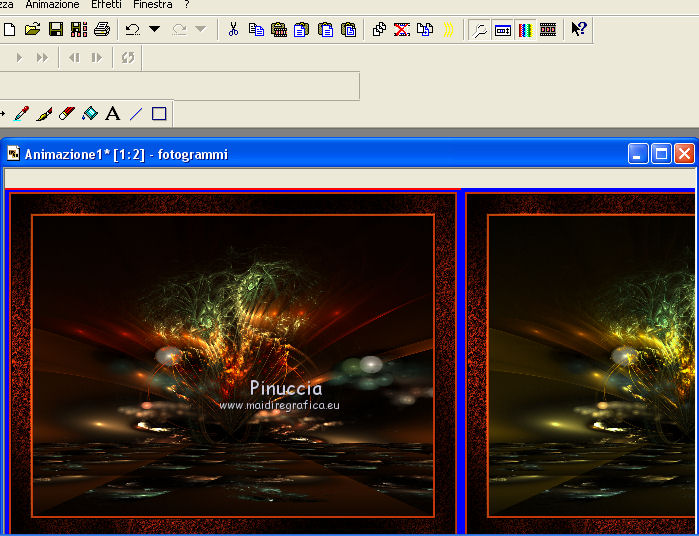Cut selection with the scissors icon
The height and width of the screenshot is (536, 699).
[233, 29]
